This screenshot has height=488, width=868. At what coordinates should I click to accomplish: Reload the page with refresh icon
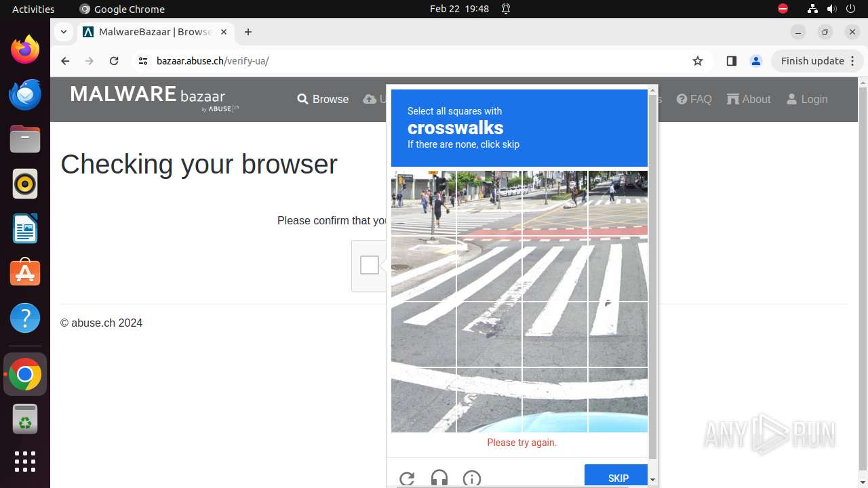click(114, 61)
